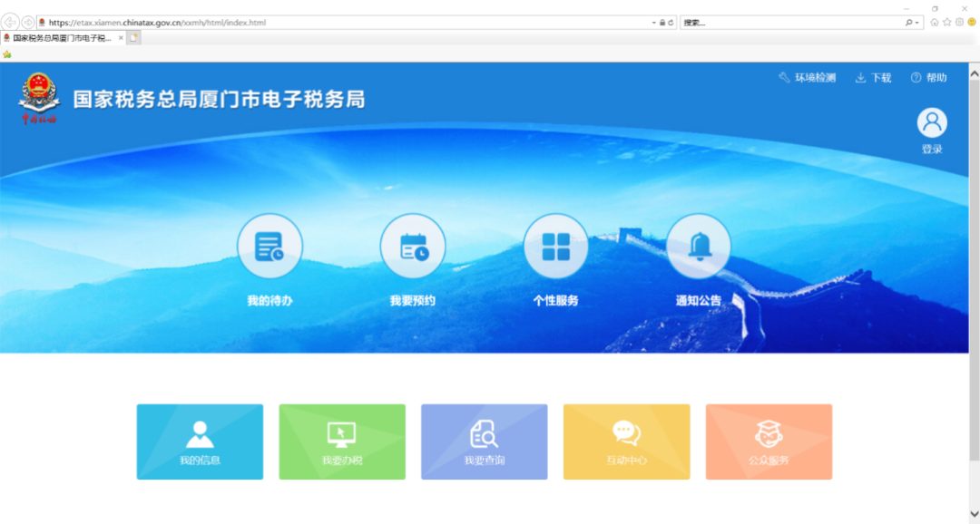Open 我的待办 round icon
The width and height of the screenshot is (980, 524).
pos(270,246)
